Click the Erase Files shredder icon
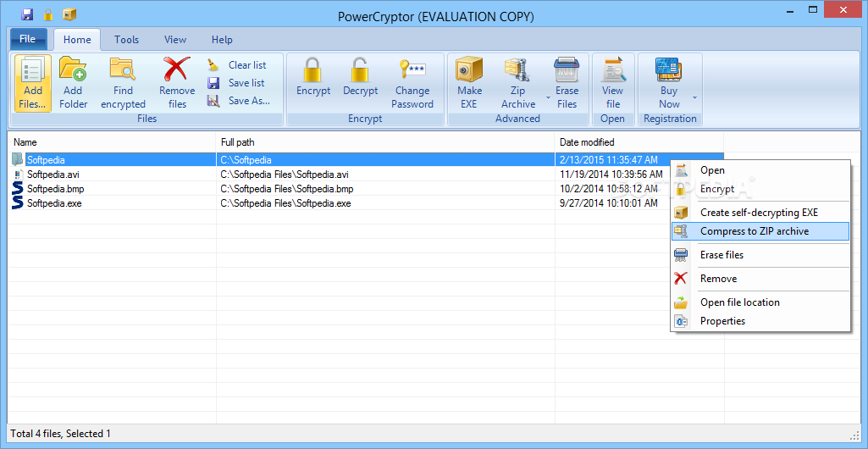The height and width of the screenshot is (449, 868). [567, 69]
